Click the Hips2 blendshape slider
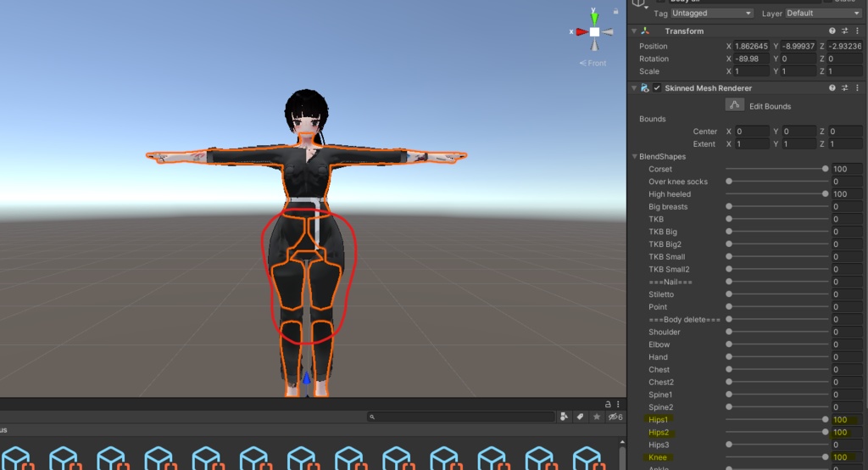Screen dimensions: 868x470 tap(776, 433)
